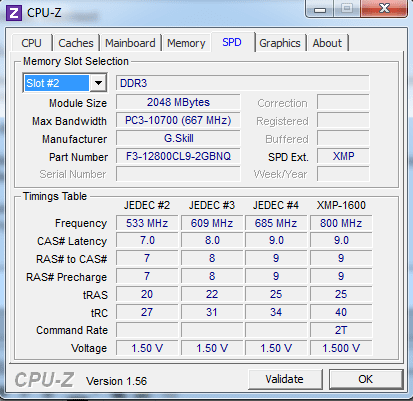Click tRC value 40
Image resolution: width=413 pixels, height=401 pixels.
tap(341, 312)
